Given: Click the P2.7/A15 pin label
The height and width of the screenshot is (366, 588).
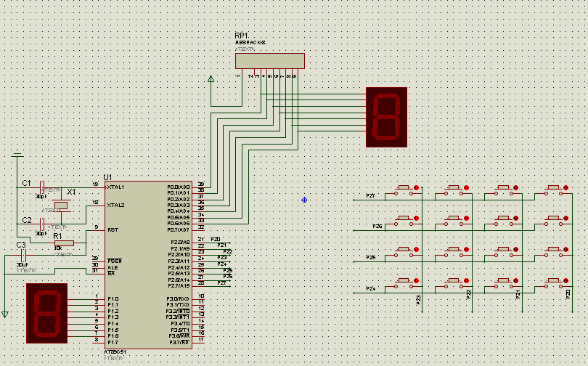Looking at the screenshot, I should point(179,285).
